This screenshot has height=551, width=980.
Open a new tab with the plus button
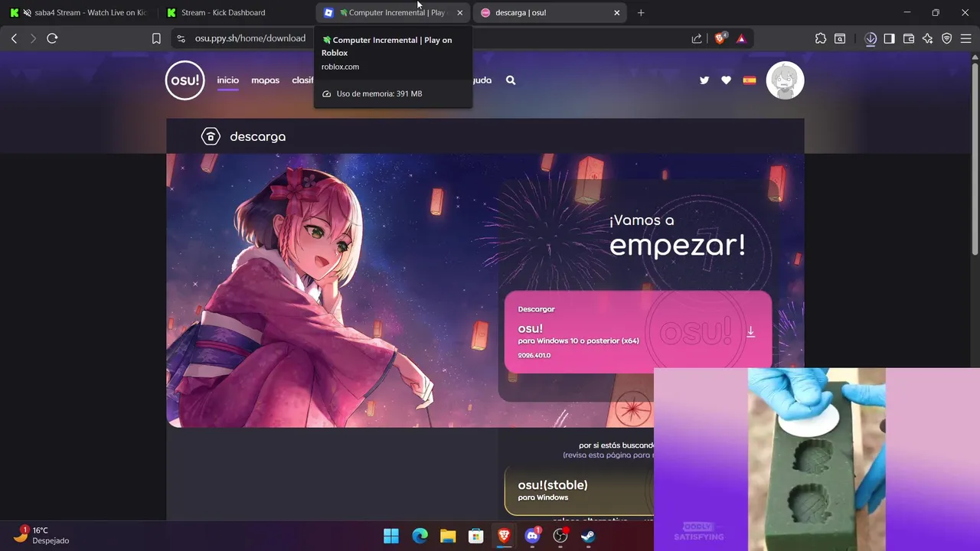tap(641, 12)
